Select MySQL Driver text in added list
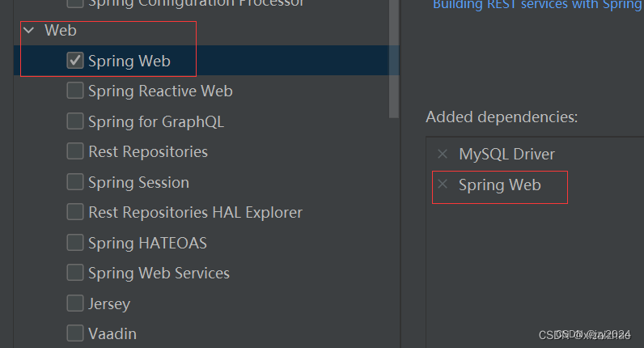This screenshot has width=644, height=348. click(x=506, y=154)
